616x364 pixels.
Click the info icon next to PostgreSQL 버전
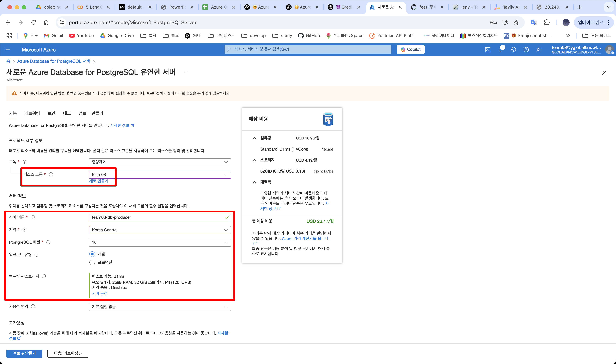click(x=48, y=242)
